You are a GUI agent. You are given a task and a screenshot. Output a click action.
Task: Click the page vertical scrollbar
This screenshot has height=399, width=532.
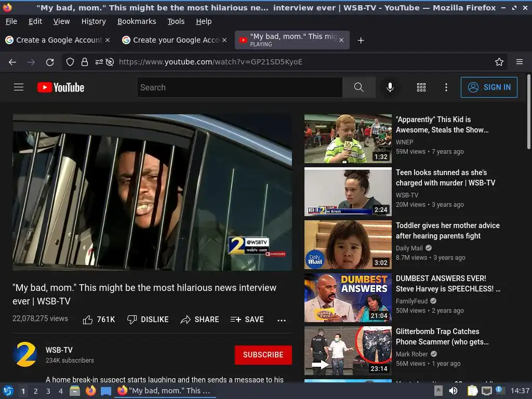point(528,112)
